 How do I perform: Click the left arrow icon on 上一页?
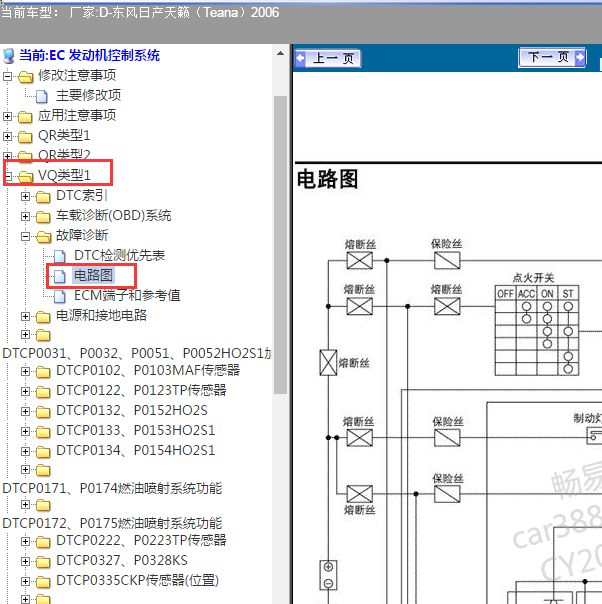pyautogui.click(x=300, y=59)
